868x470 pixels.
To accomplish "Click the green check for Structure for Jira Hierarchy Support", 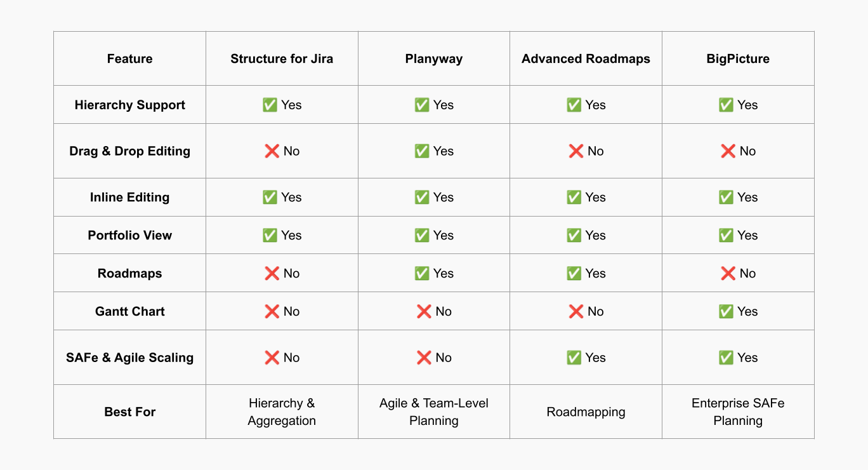I will (270, 105).
